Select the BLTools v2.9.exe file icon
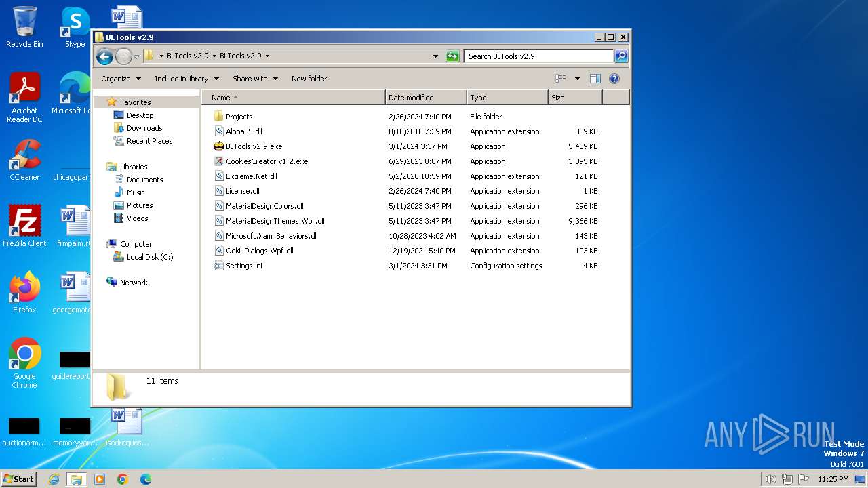The image size is (868, 488). point(218,146)
